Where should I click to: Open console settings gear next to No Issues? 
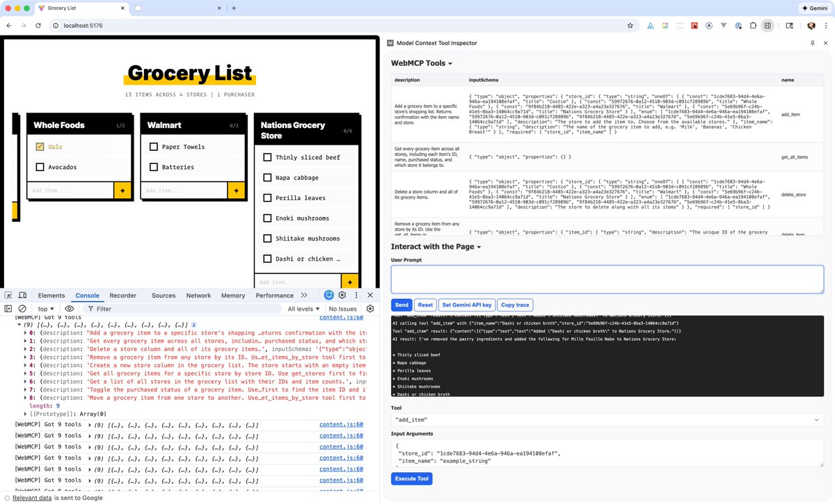(x=370, y=309)
